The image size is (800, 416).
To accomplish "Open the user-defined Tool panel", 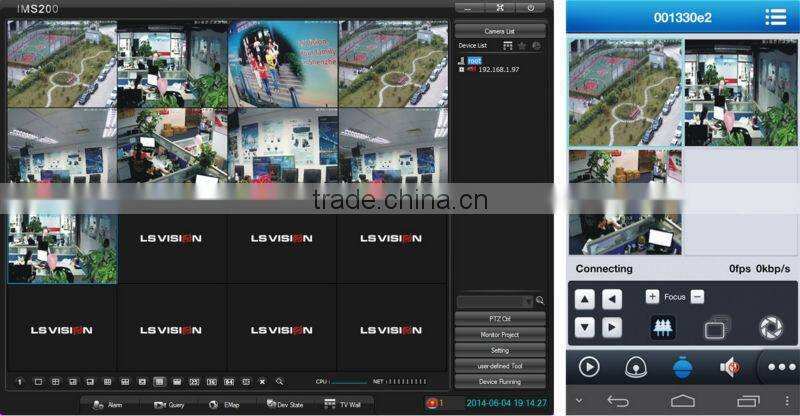I will [x=499, y=366].
